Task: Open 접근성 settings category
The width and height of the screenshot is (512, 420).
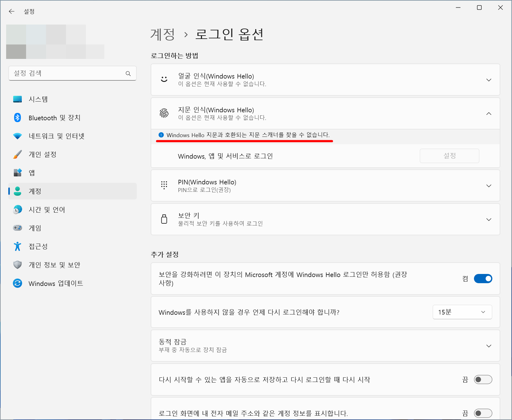Action: [x=72, y=246]
